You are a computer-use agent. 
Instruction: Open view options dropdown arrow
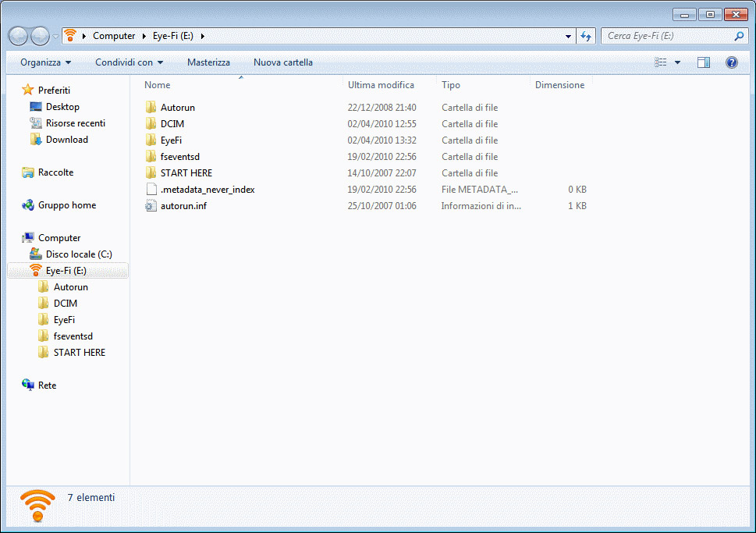tap(677, 62)
